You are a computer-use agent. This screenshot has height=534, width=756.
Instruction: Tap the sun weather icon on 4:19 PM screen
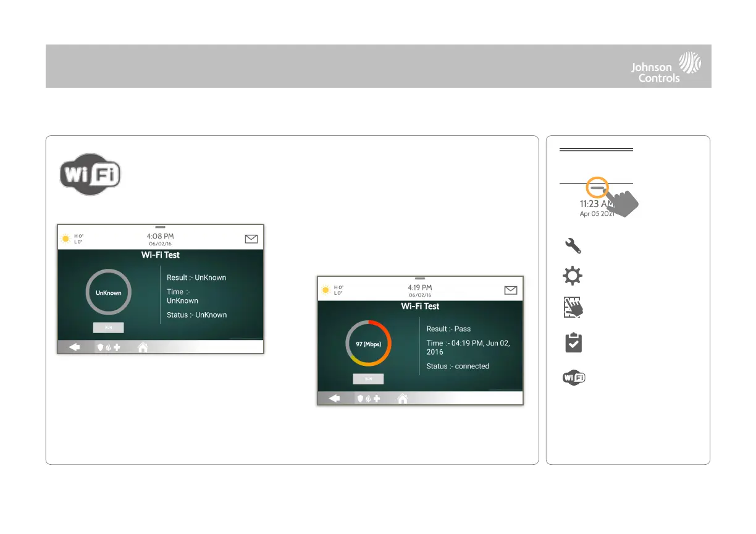325,290
